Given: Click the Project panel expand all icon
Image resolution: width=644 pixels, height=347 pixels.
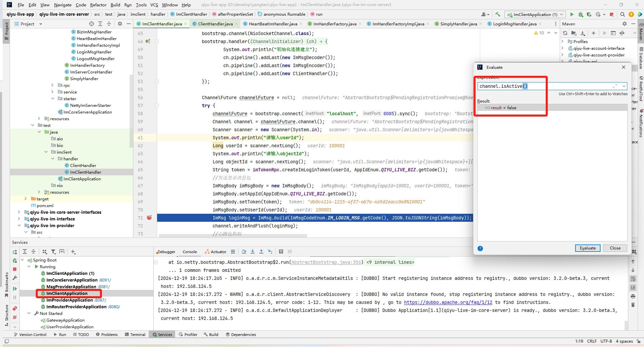Looking at the screenshot, I should pos(100,24).
